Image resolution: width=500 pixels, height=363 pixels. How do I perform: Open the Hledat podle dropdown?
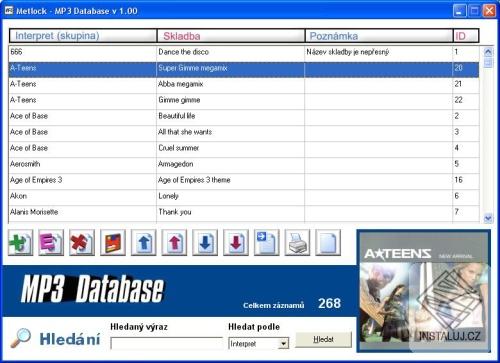284,343
